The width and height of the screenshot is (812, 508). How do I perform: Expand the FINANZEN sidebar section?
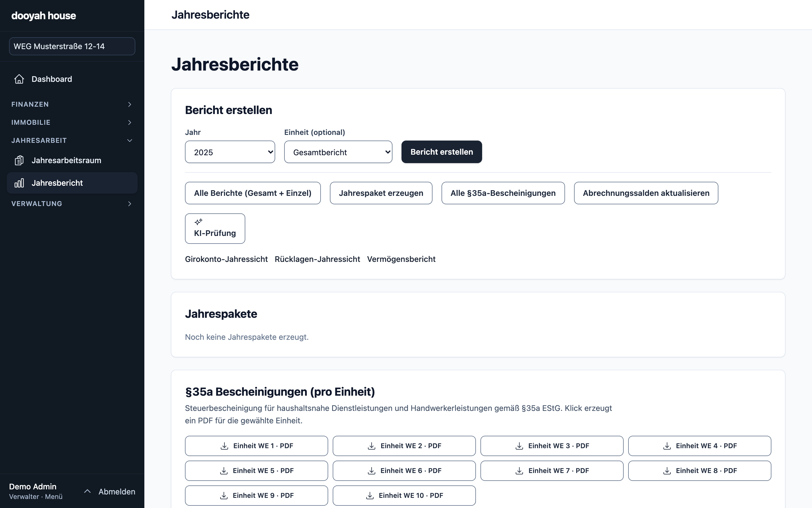[x=72, y=104]
